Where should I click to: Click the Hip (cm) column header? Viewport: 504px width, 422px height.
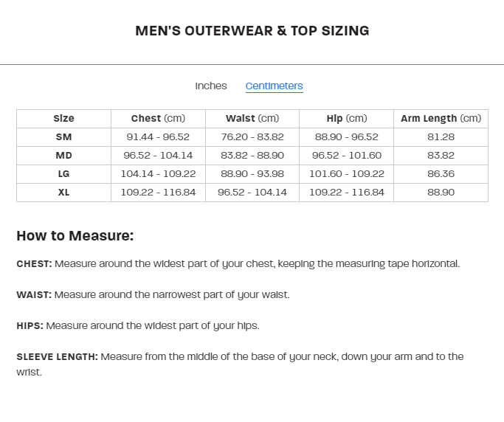pos(346,119)
